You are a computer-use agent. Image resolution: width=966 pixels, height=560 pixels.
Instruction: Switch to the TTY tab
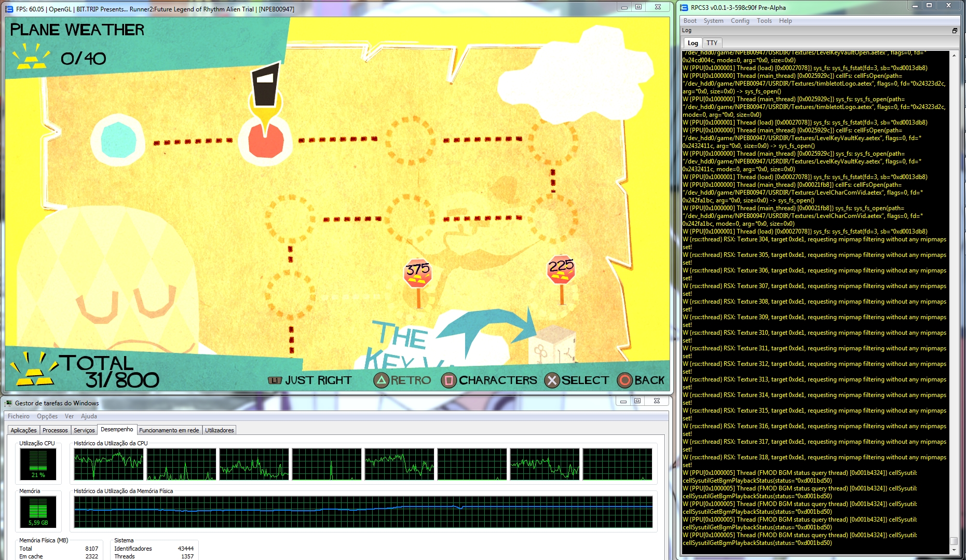712,43
